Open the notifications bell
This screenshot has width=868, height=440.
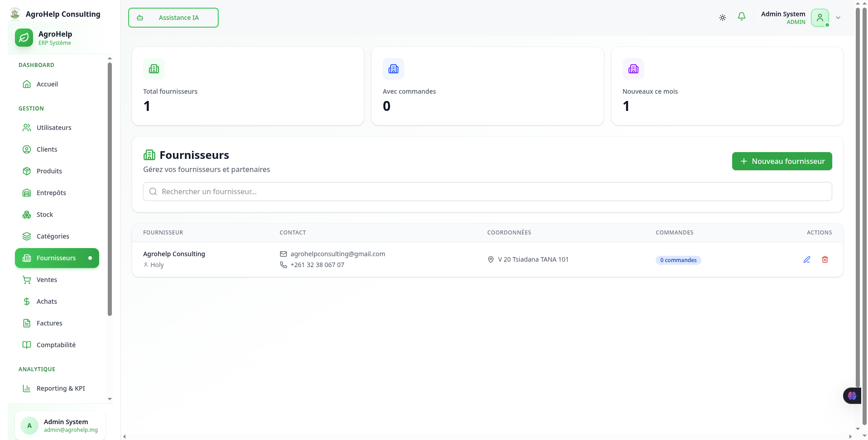tap(741, 17)
